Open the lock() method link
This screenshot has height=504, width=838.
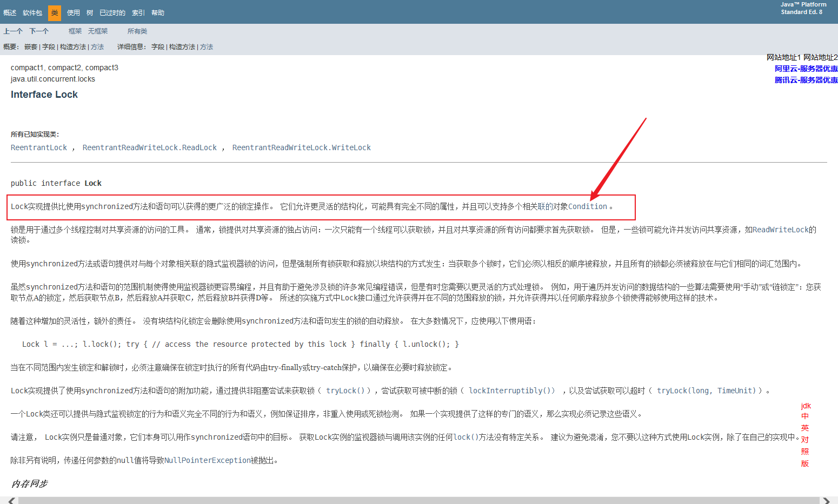click(x=466, y=437)
